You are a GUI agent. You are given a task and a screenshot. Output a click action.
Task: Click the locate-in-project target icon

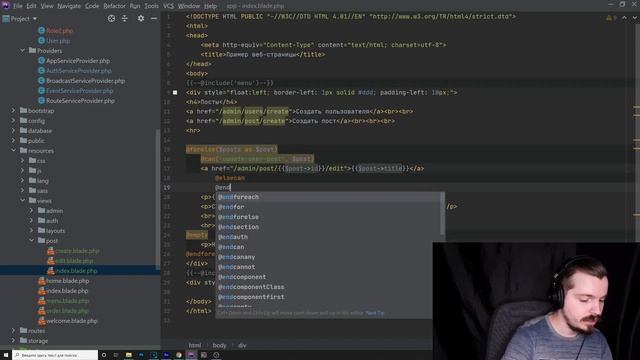pos(111,19)
